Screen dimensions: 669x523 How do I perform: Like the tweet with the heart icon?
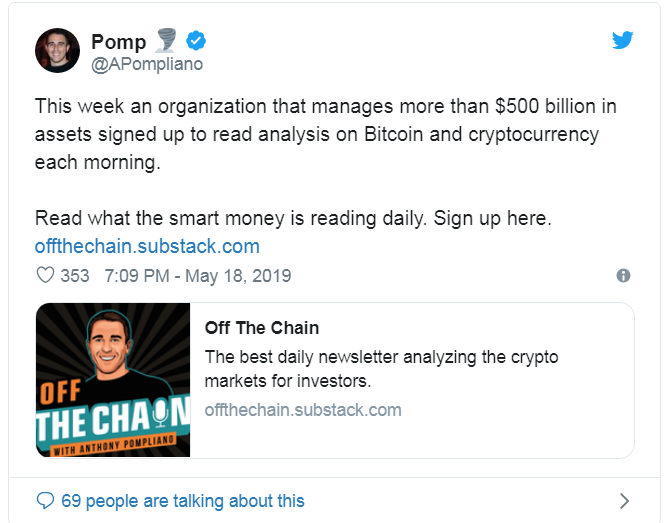[x=44, y=275]
